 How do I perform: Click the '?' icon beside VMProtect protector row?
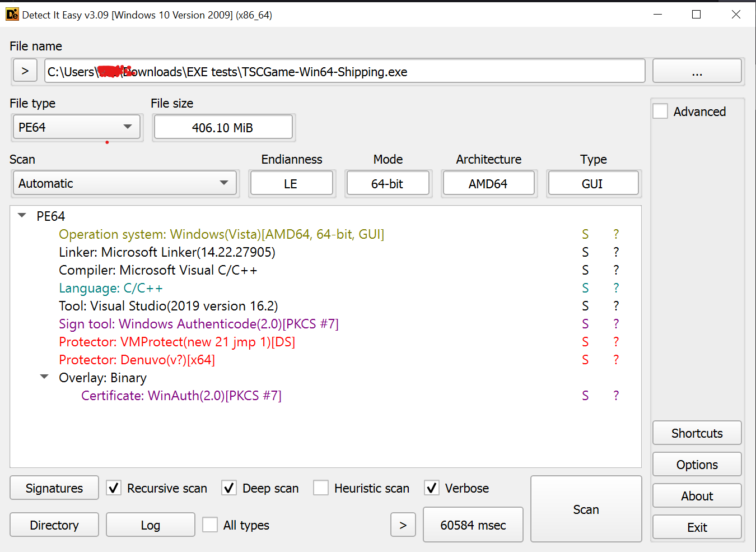(x=616, y=342)
